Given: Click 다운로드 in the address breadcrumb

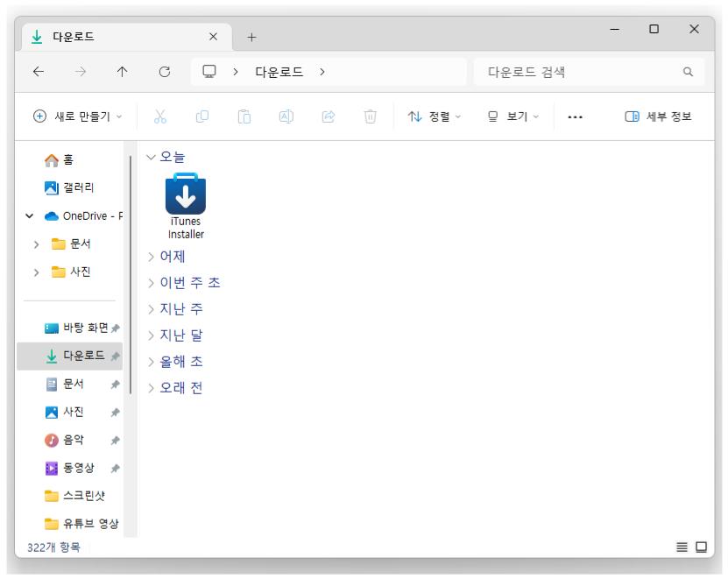Looking at the screenshot, I should (x=279, y=72).
